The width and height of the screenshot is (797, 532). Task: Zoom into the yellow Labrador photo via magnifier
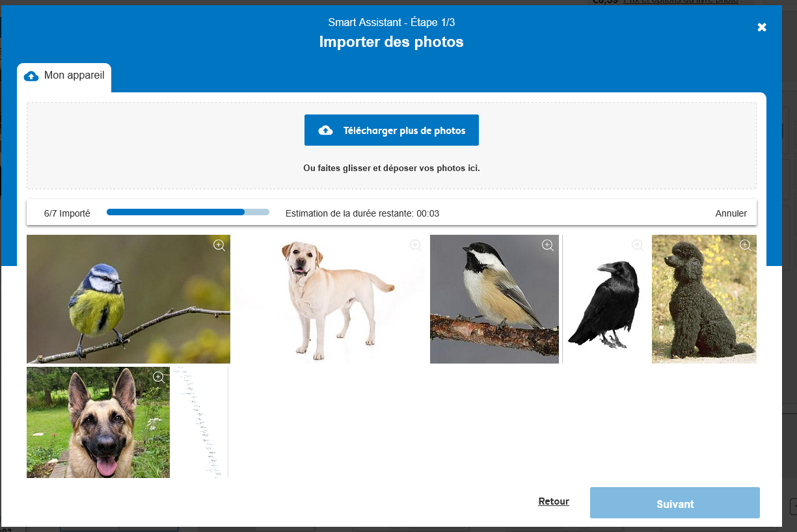[x=416, y=245]
